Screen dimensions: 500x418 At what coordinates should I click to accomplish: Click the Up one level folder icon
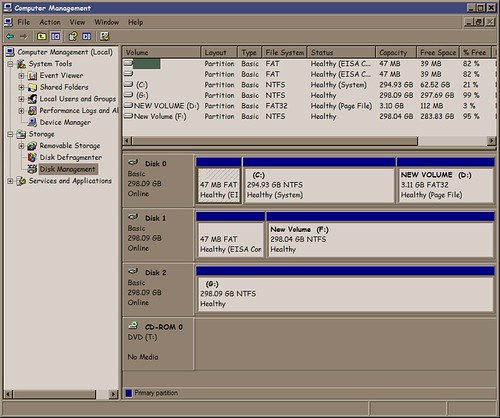point(42,36)
